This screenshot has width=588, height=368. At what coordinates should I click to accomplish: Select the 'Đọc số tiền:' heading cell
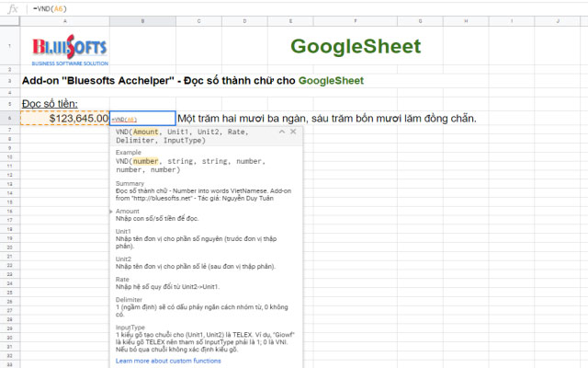[50, 103]
